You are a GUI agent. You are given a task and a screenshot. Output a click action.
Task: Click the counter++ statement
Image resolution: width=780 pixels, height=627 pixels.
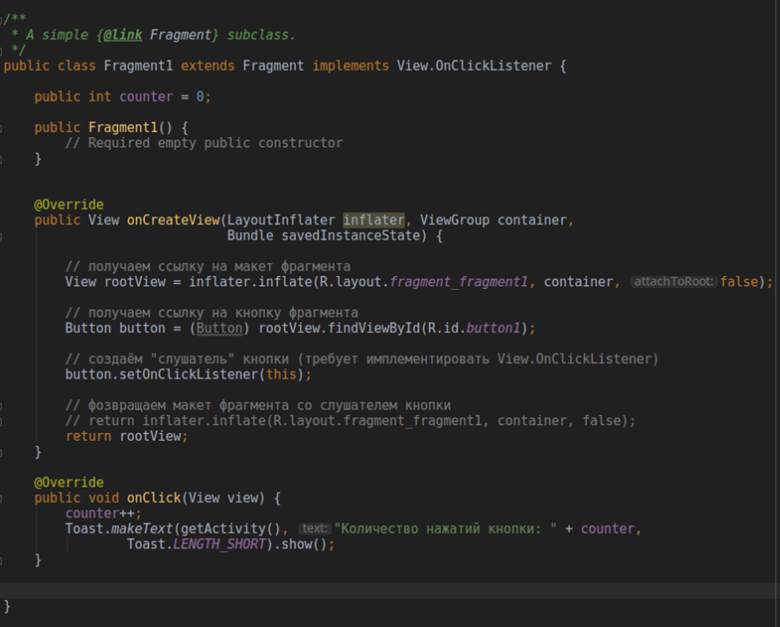(103, 513)
